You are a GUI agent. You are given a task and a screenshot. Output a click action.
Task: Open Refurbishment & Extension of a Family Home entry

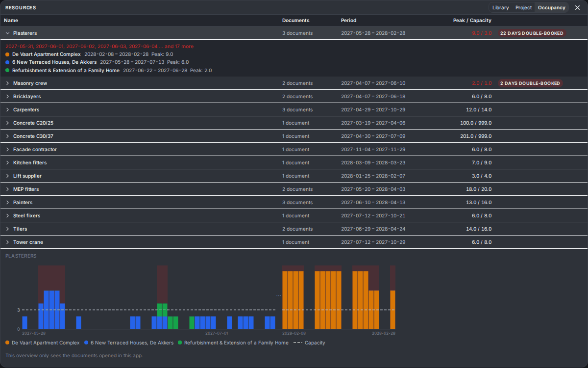(x=66, y=71)
